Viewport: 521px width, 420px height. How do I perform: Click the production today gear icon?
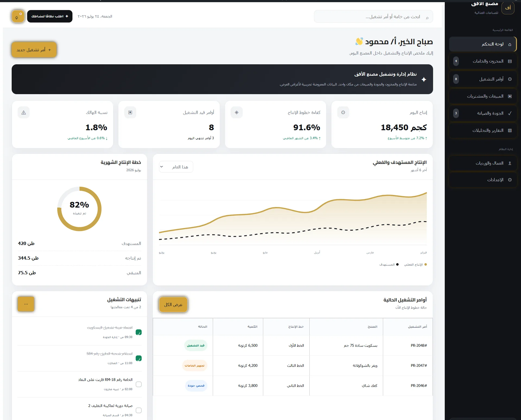tap(343, 112)
